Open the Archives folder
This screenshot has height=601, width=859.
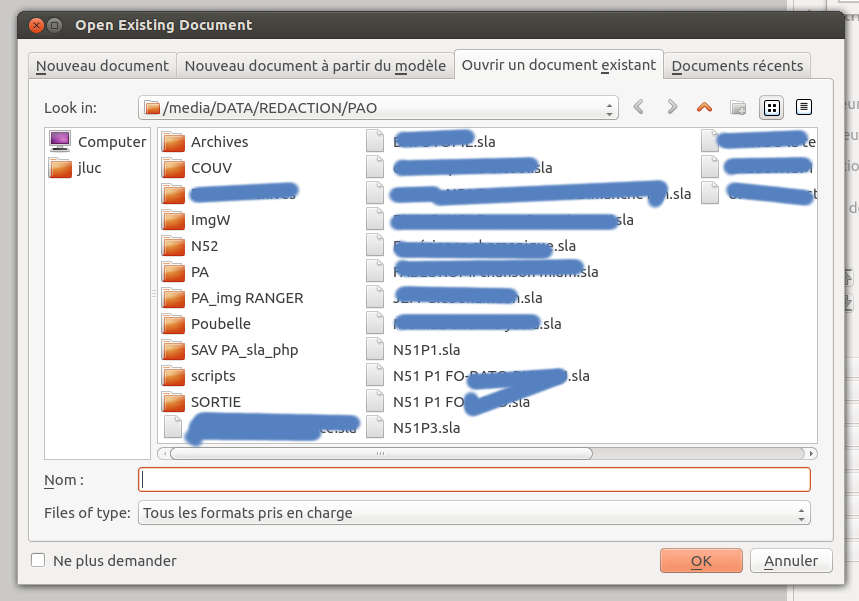[x=219, y=142]
